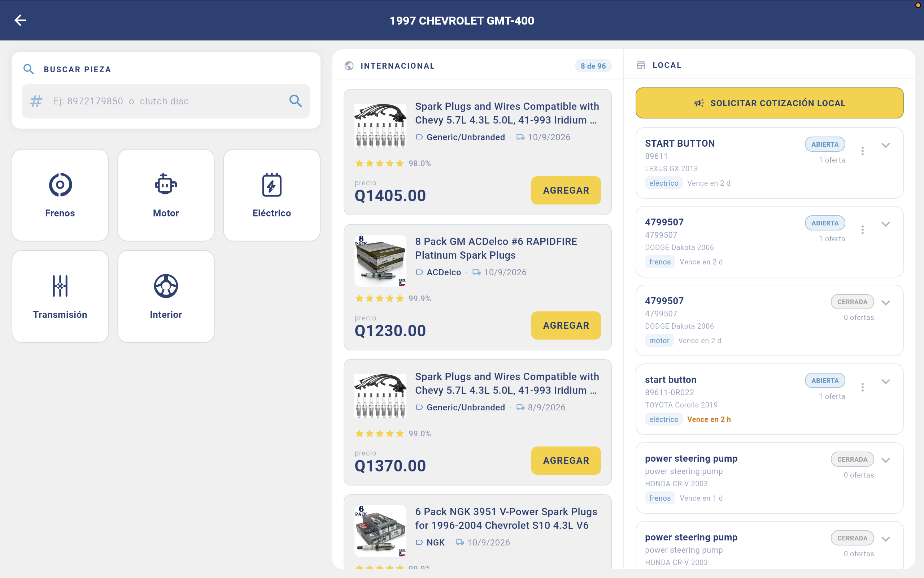The width and height of the screenshot is (924, 578).
Task: Click the INTERNACIONAL section heading
Action: (x=397, y=66)
